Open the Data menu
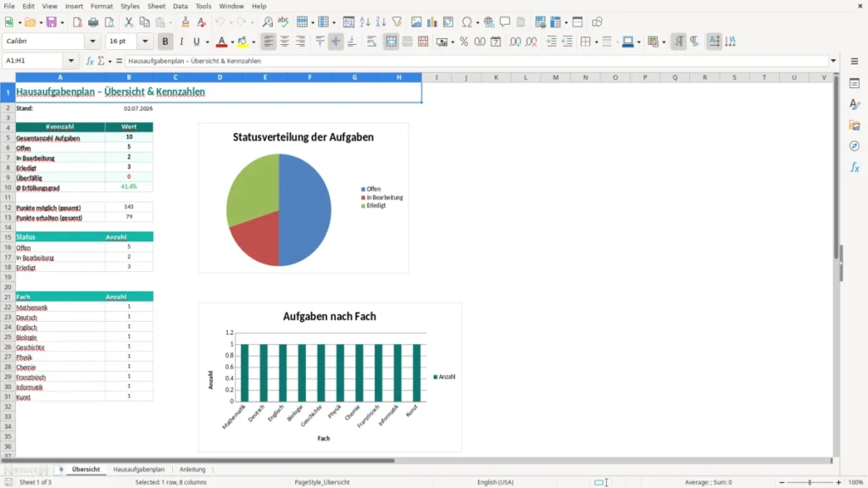The width and height of the screenshot is (868, 488). (181, 6)
